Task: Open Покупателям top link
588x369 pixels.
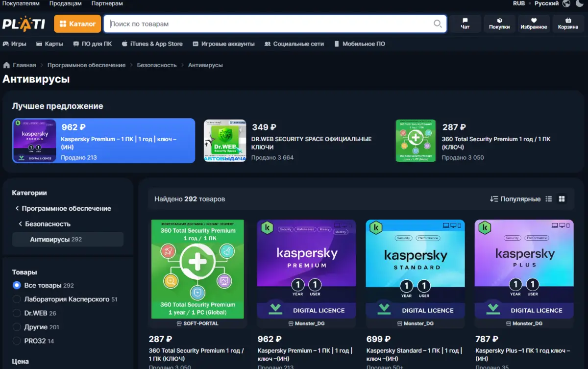Action: click(x=21, y=3)
